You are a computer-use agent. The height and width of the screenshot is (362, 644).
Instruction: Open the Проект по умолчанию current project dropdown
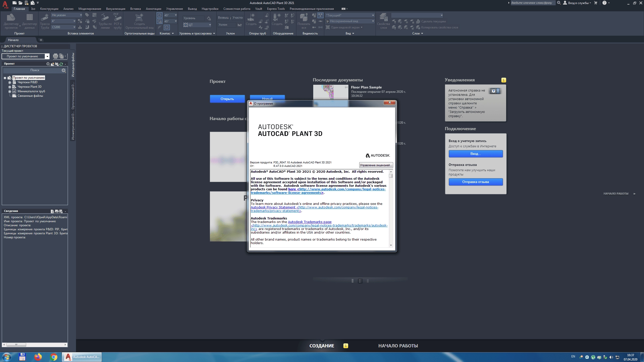pos(25,56)
